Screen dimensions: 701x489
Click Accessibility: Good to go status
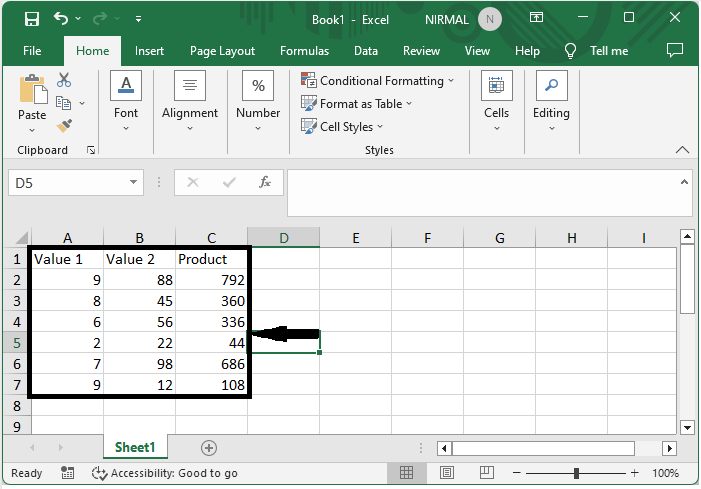pos(165,473)
